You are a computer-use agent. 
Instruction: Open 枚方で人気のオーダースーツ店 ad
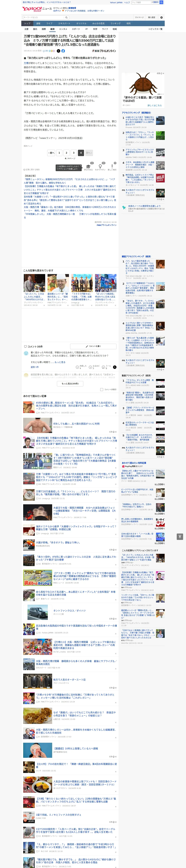click(69, 680)
